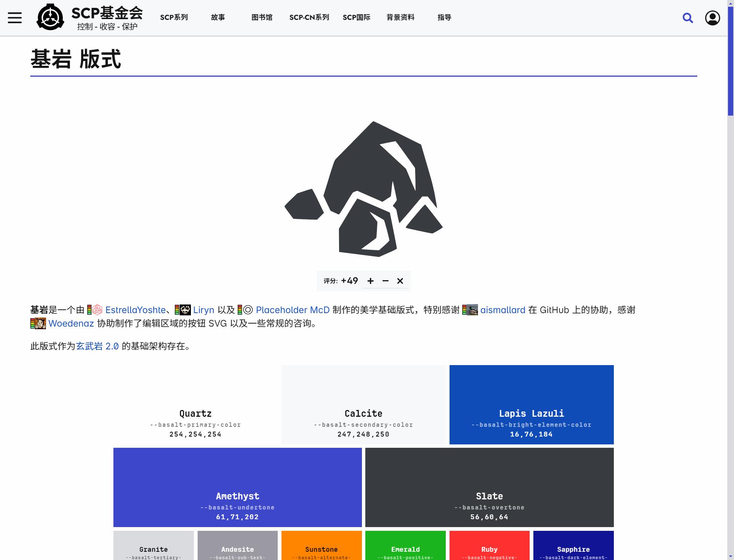Click the SCP Foundation logo emblem

(x=50, y=17)
